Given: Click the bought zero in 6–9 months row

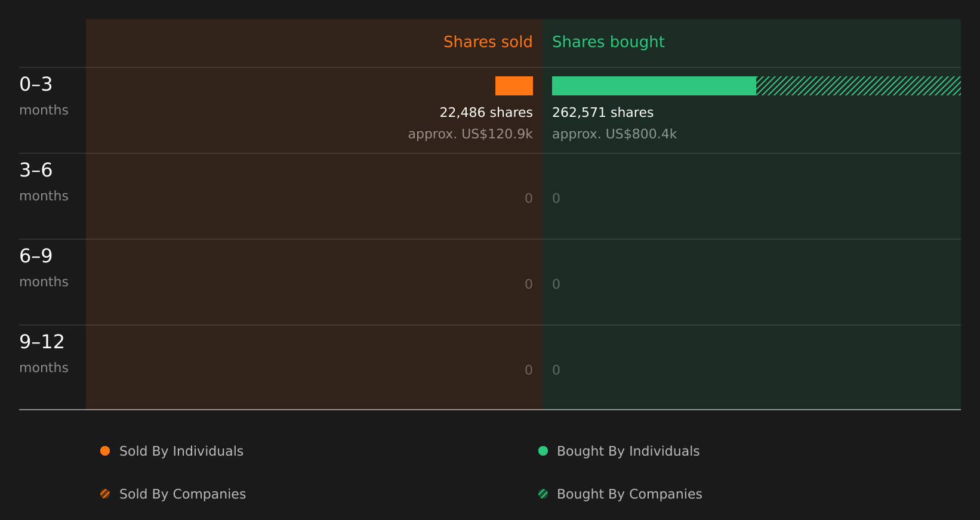Looking at the screenshot, I should click(x=556, y=284).
